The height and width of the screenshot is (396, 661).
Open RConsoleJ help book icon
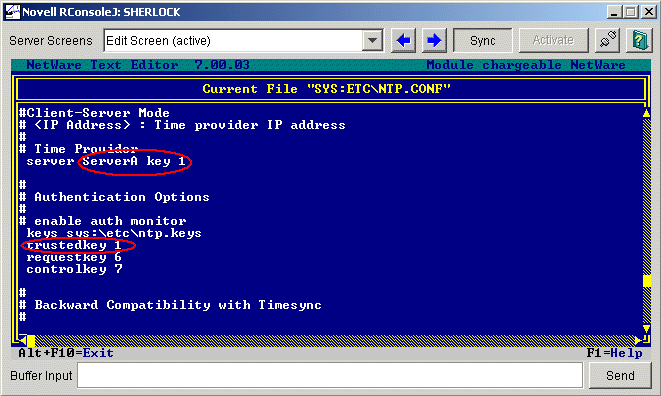tap(639, 40)
